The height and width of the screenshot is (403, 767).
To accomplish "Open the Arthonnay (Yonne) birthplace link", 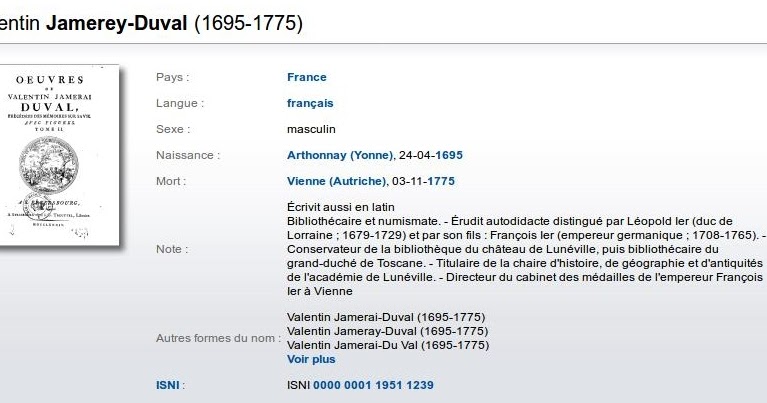I will 340,155.
